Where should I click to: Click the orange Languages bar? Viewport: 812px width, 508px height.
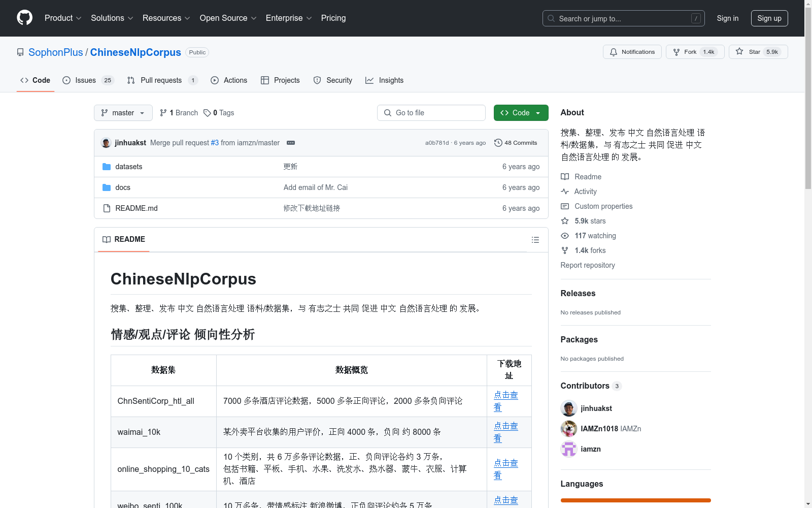click(x=636, y=500)
